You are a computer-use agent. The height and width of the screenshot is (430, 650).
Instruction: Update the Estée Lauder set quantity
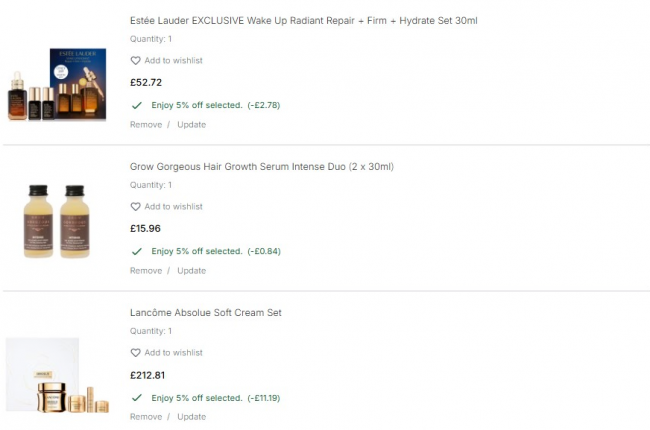(x=191, y=125)
